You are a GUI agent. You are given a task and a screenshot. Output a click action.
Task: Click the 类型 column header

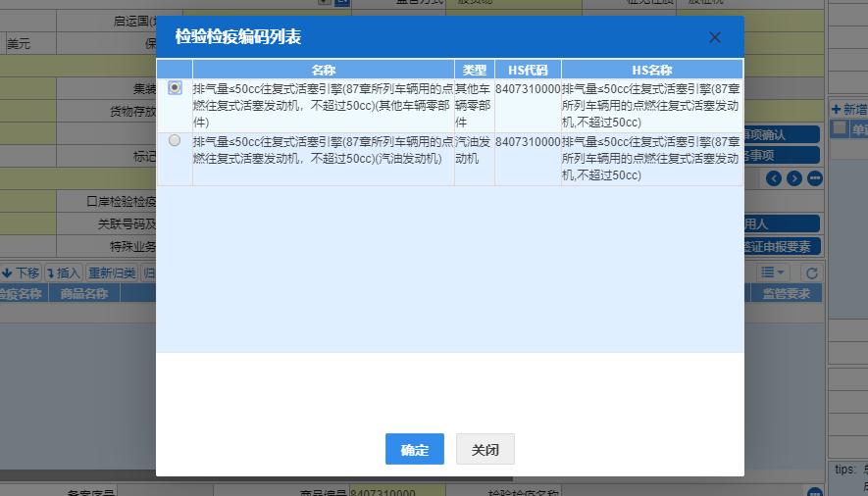(x=475, y=70)
